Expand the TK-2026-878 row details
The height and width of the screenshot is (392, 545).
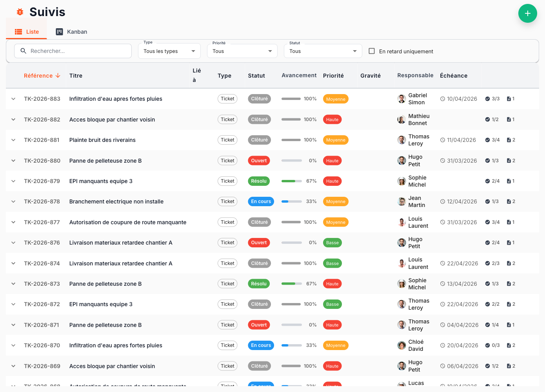pyautogui.click(x=13, y=201)
